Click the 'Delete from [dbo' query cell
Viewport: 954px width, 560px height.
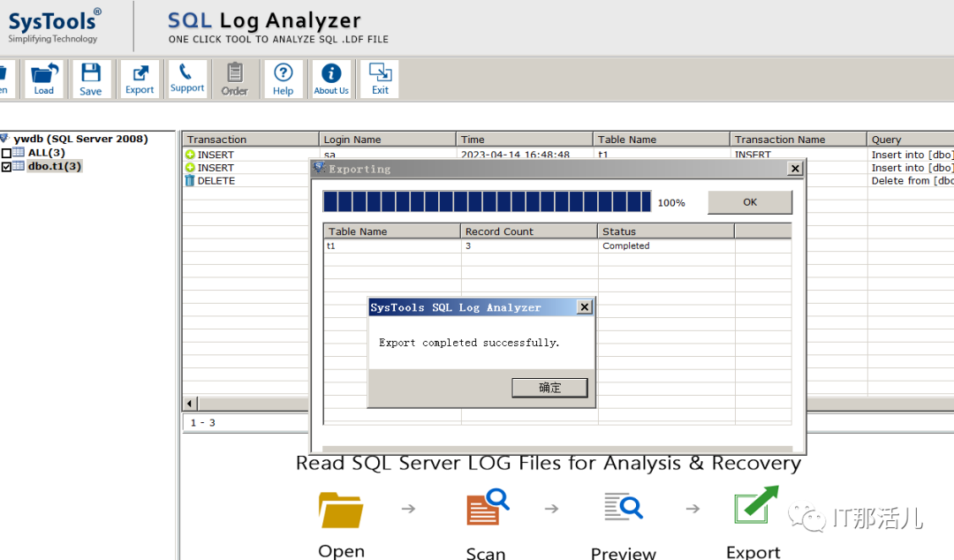point(912,181)
